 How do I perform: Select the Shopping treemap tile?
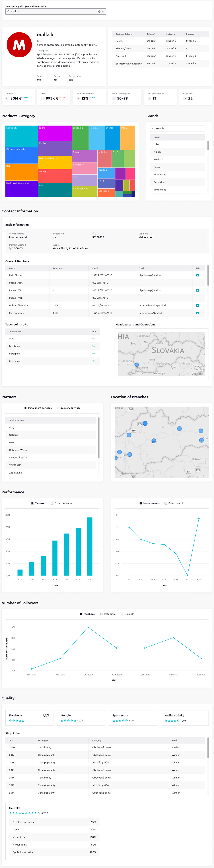80,137
